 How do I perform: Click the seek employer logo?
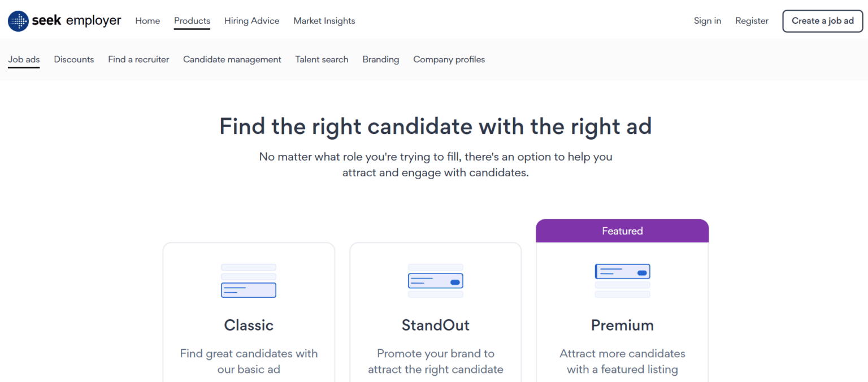click(64, 20)
